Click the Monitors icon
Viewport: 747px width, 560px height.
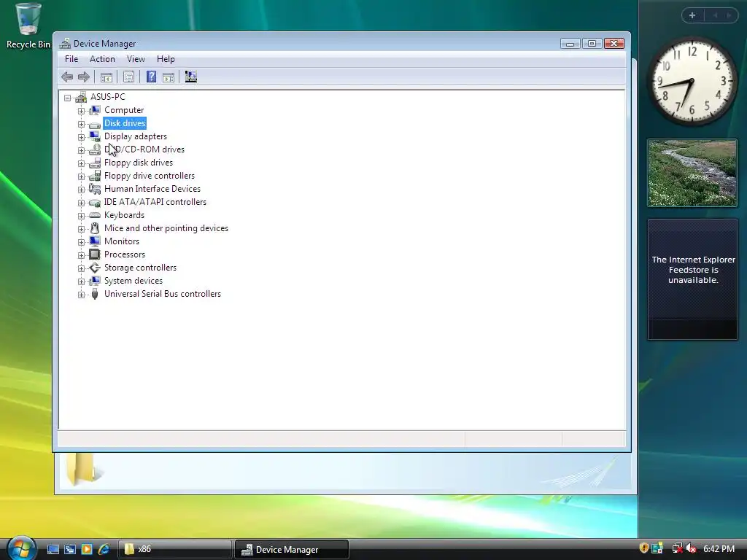click(95, 241)
